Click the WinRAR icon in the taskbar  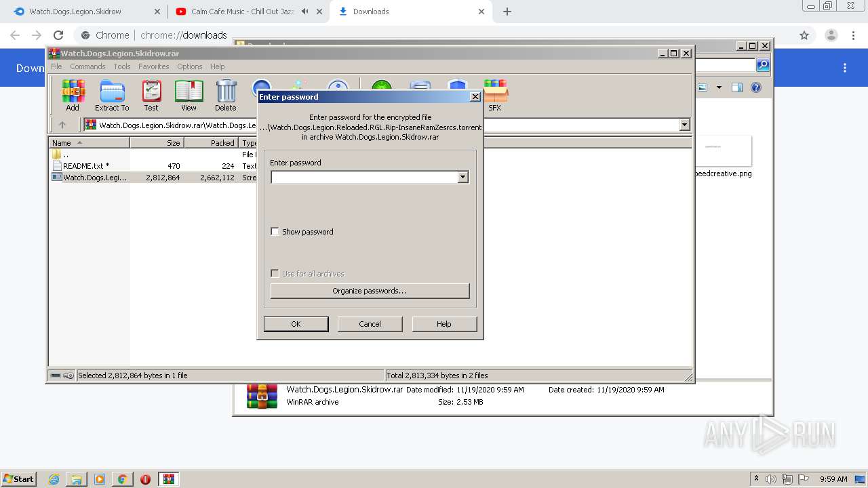169,479
